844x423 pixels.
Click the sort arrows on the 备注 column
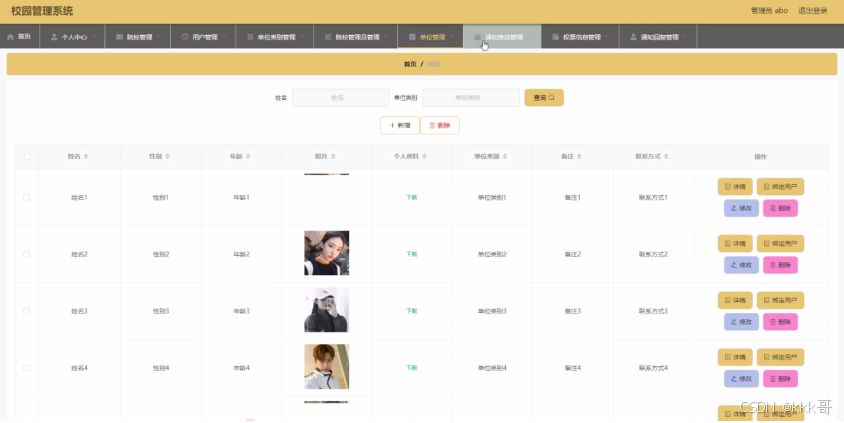tap(579, 157)
